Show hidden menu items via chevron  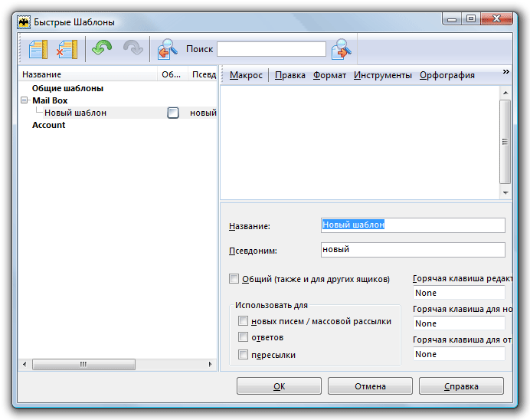coord(505,72)
